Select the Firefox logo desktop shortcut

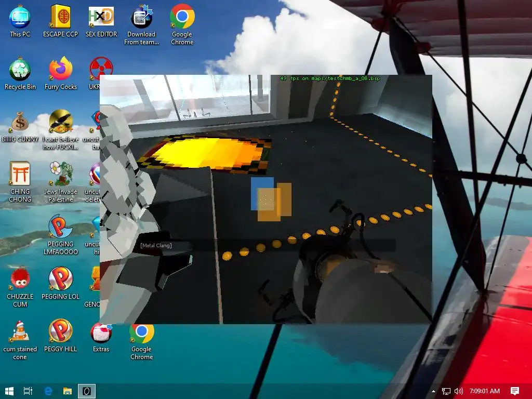click(60, 74)
